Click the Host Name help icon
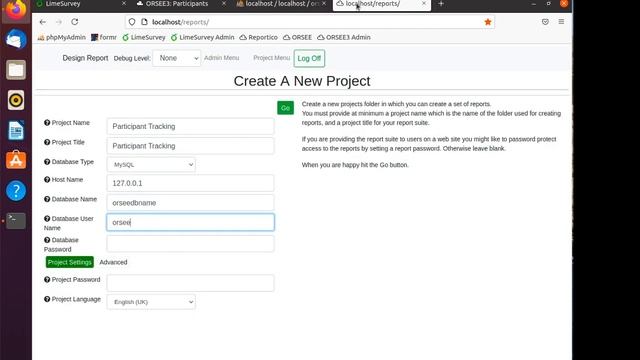Screen dimensions: 640x360 [47, 180]
